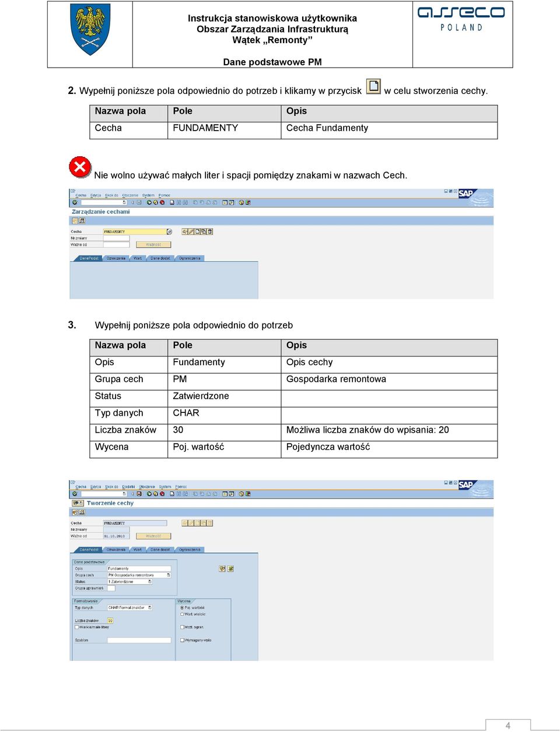Click Liczba znaków value field
Viewport: 560px width, 732px height.
(110, 621)
